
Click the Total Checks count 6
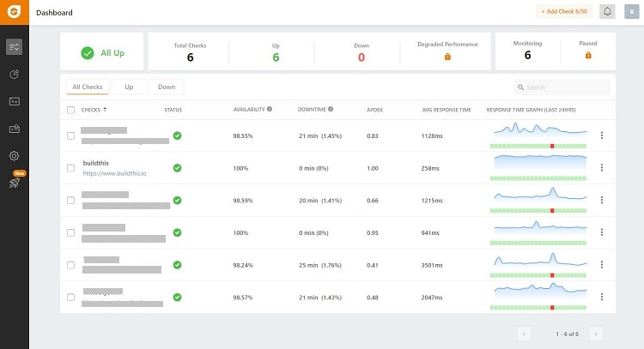pyautogui.click(x=190, y=57)
